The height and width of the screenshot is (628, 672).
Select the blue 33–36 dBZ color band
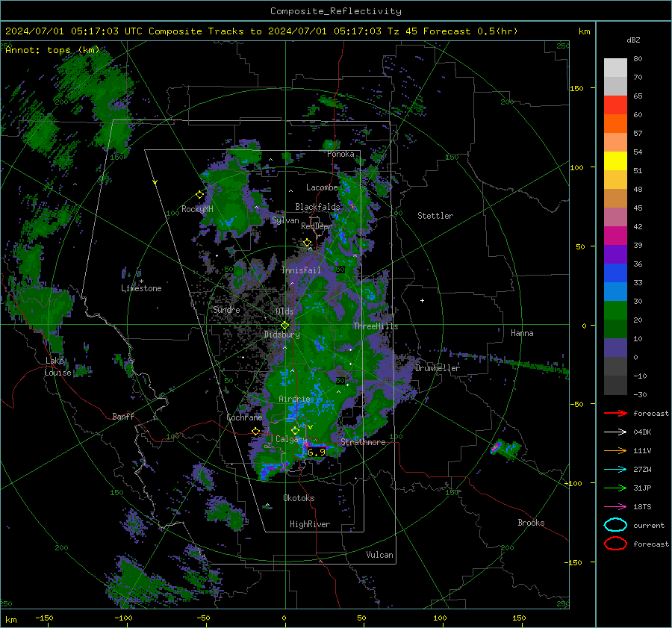tap(615, 273)
